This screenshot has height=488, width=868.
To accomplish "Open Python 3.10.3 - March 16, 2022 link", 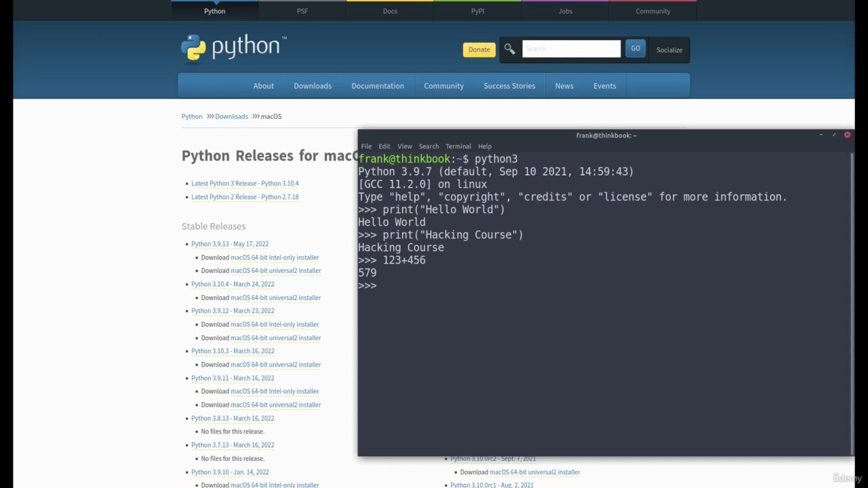I will click(233, 351).
